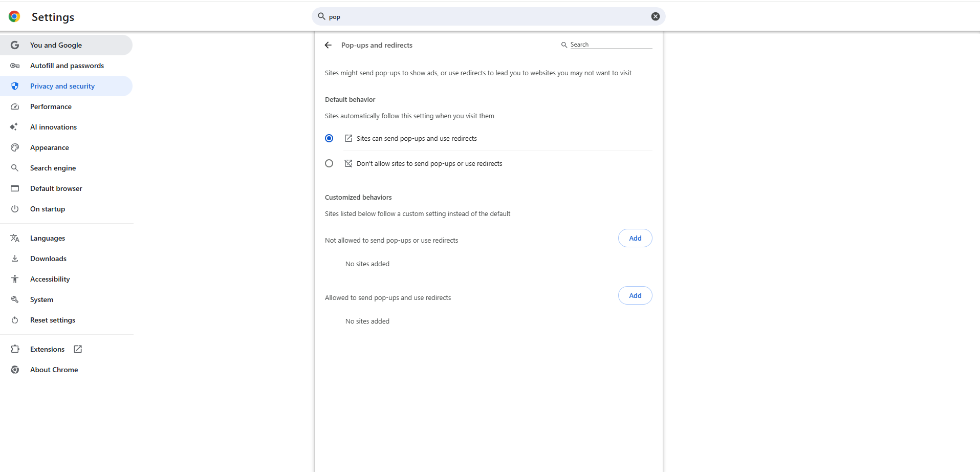The image size is (980, 472).
Task: Click the Chrome logo beside Settings
Action: point(14,16)
